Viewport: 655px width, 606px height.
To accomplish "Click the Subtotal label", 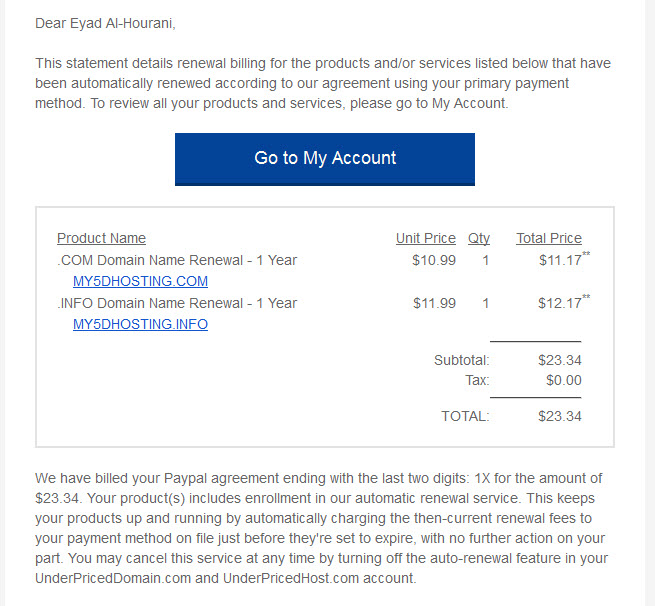I will point(462,360).
